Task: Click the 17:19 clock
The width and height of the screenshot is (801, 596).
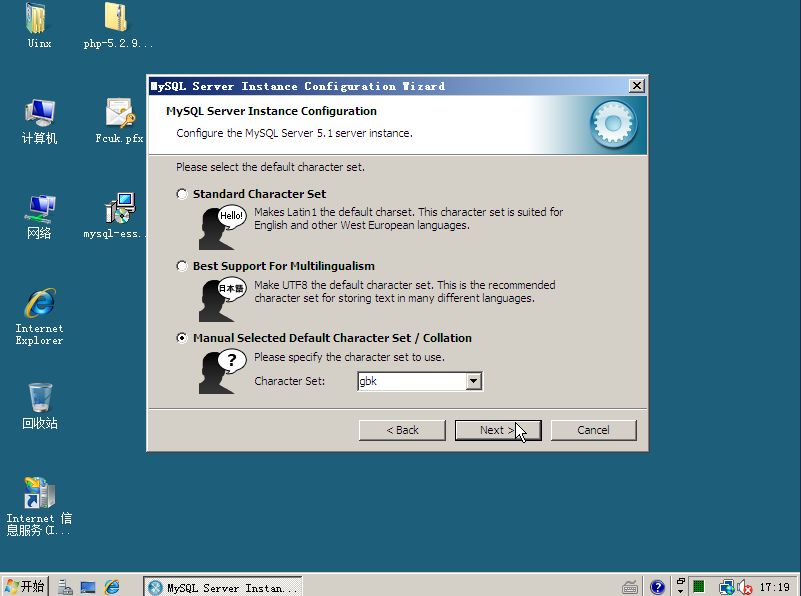Action: [x=774, y=587]
